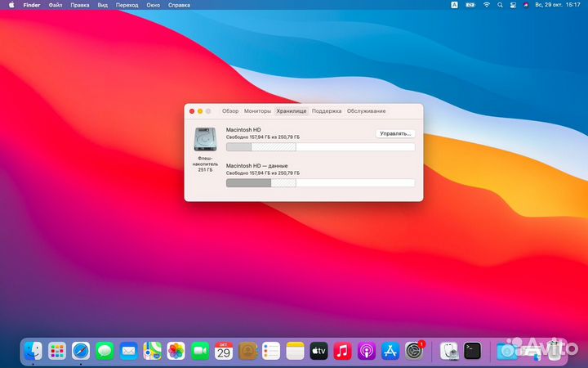Open the Правка menu

coord(80,5)
